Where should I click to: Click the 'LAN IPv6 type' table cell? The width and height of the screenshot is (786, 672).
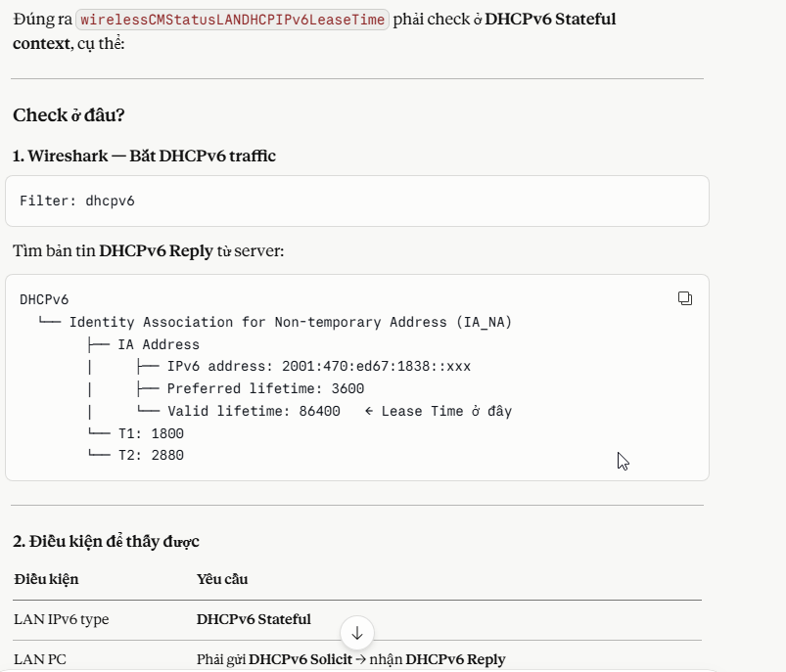pos(61,619)
